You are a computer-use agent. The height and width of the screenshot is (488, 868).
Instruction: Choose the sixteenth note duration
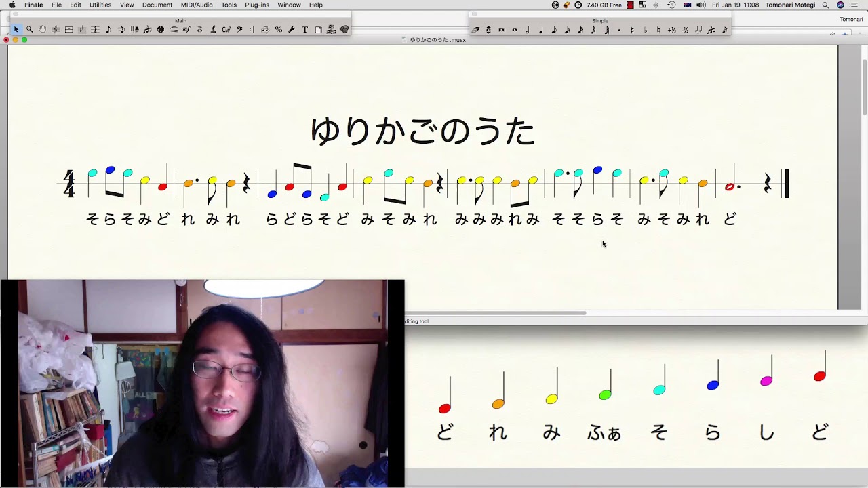coord(568,30)
